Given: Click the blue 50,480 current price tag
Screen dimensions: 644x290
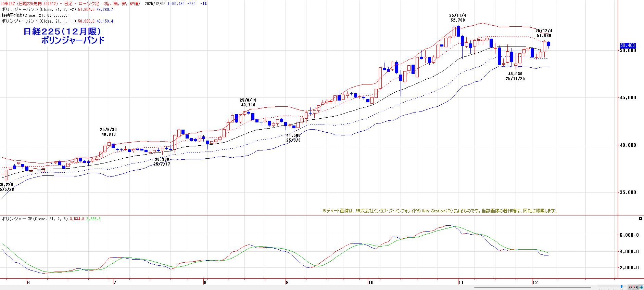Looking at the screenshot, I should 628,45.
